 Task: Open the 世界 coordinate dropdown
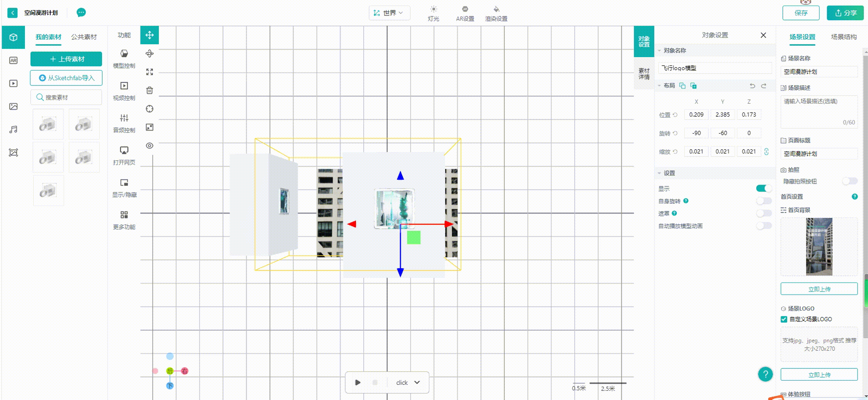click(x=389, y=13)
